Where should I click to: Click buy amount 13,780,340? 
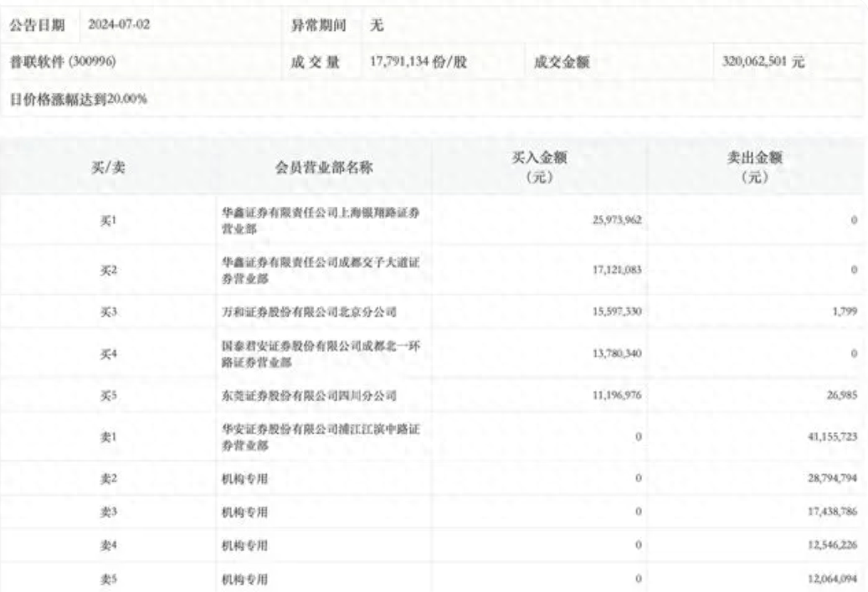click(x=617, y=353)
